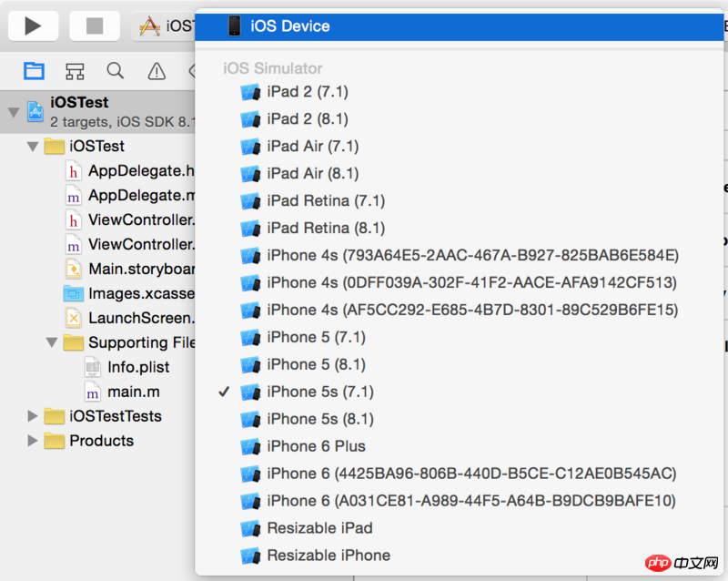Image resolution: width=728 pixels, height=581 pixels.
Task: Choose iPad 2 (8.1) simulator
Action: (x=460, y=119)
